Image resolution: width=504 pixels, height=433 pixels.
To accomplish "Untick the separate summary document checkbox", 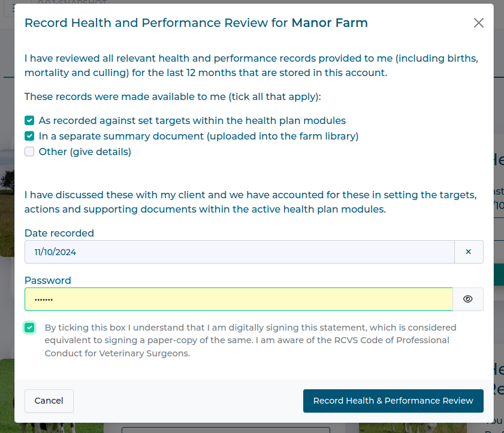I will coord(29,136).
